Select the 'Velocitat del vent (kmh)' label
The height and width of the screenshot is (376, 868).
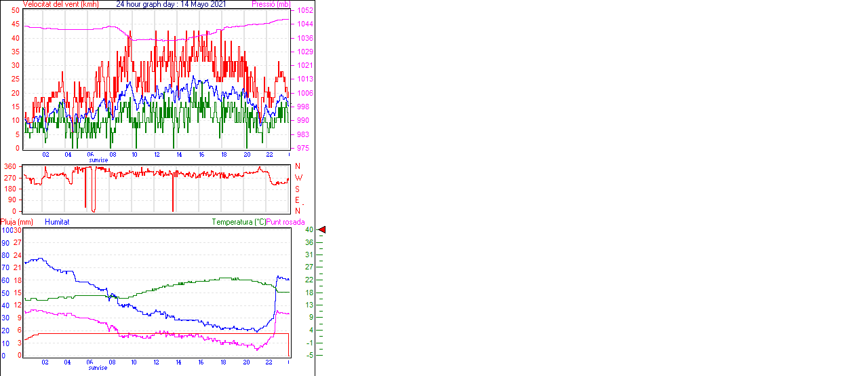pos(60,4)
